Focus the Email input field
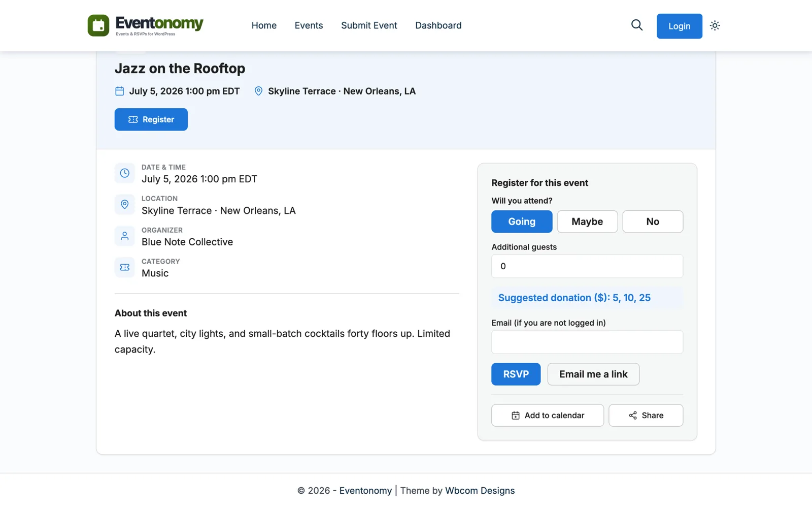812x508 pixels. point(587,342)
